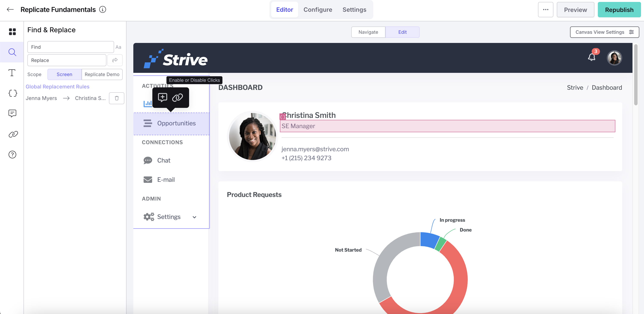Click the Christina S... replacement value
This screenshot has width=644, height=314.
click(90, 98)
